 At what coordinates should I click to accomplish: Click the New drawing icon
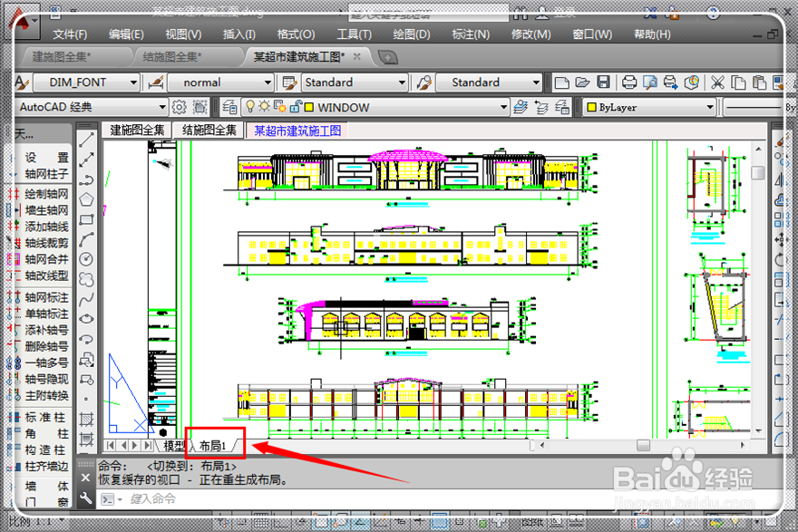(562, 82)
